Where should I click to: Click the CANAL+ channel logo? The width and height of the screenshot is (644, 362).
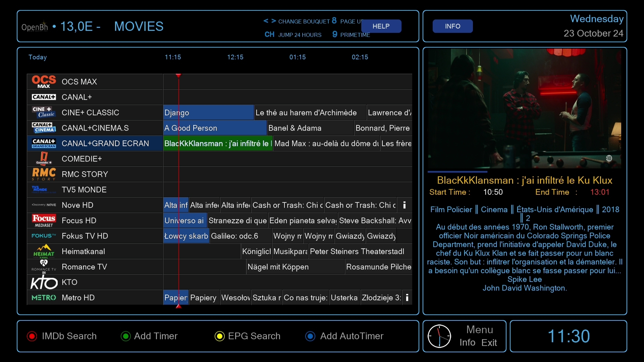point(44,97)
